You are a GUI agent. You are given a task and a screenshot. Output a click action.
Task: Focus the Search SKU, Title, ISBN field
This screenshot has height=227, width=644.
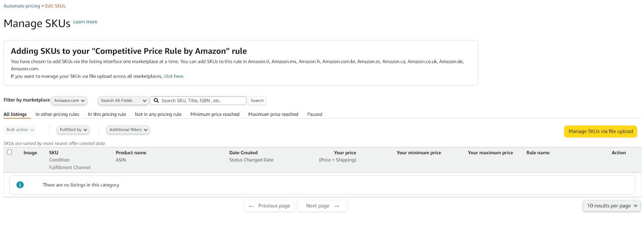201,101
